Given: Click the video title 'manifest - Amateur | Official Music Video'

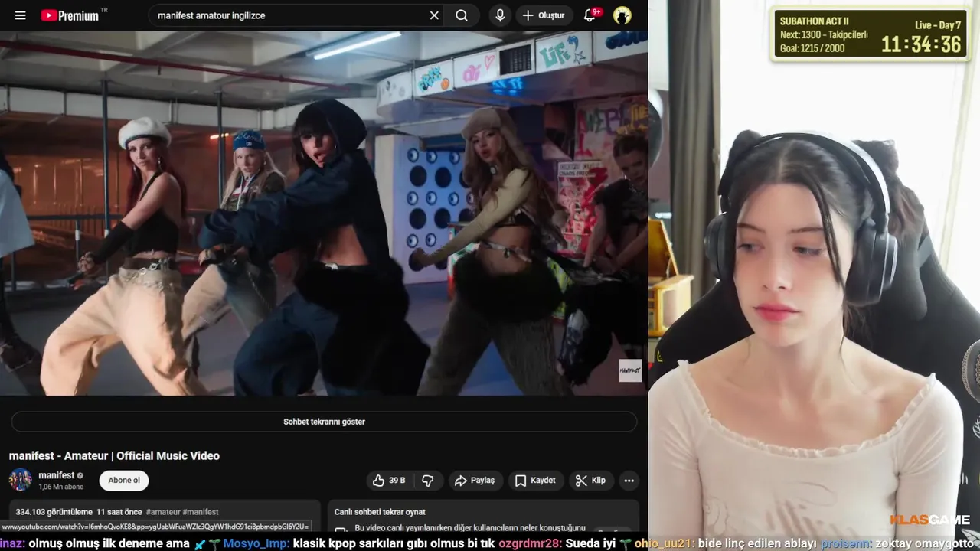Looking at the screenshot, I should [114, 455].
